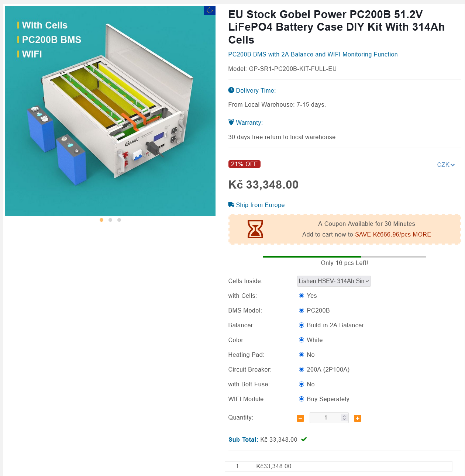Choose the 200A (2P100A) circuit breaker

point(302,369)
